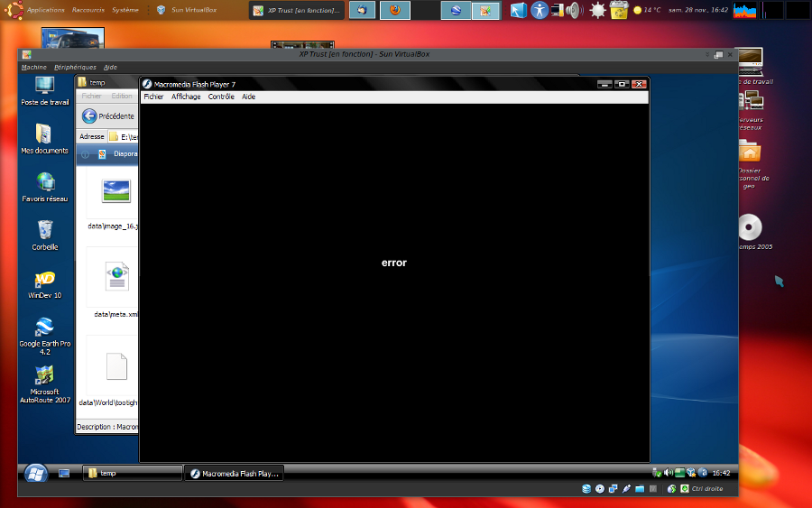Open the Contrôle menu in Flash Player

coord(221,97)
